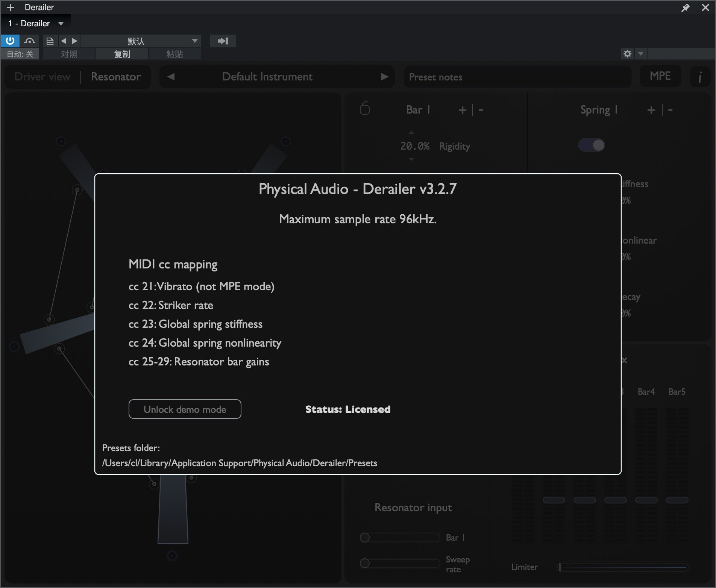Click the 复制 copy button
This screenshot has height=588, width=716.
122,54
